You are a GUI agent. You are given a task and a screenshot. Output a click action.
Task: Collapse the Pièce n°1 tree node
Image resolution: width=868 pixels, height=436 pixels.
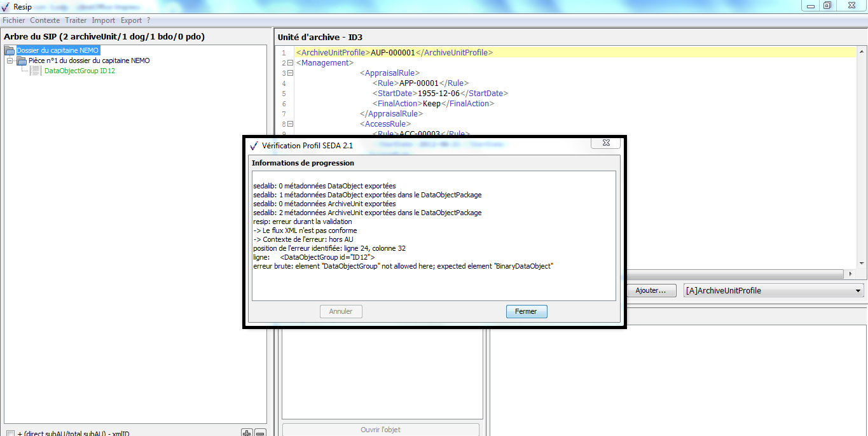point(10,60)
